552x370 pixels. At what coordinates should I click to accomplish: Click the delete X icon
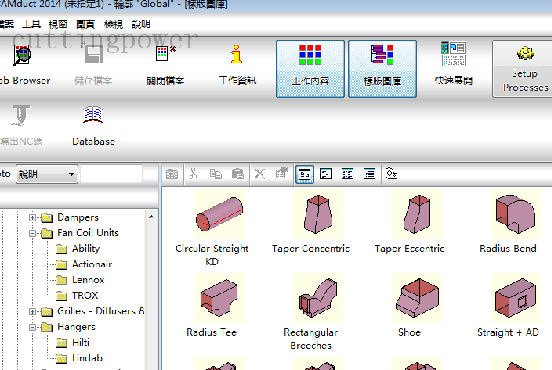260,174
